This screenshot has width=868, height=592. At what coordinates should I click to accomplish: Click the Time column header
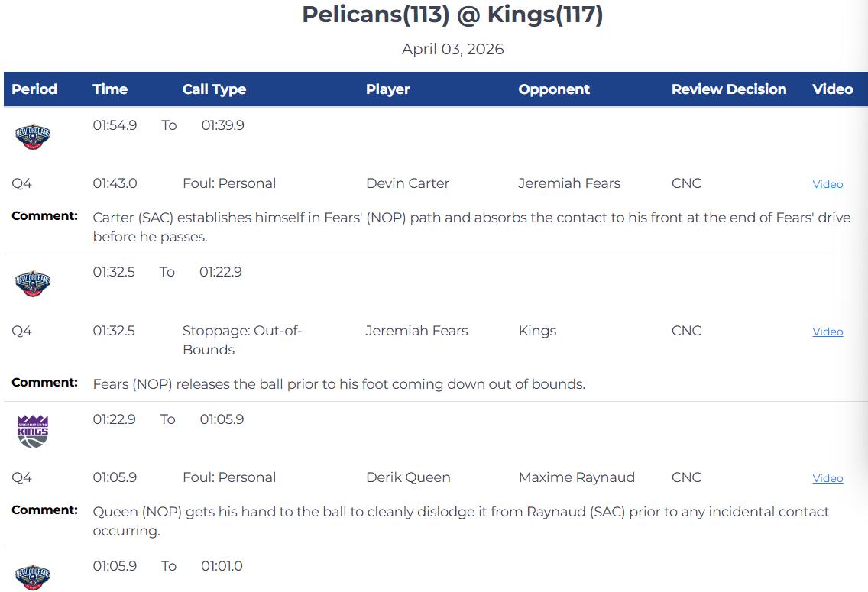coord(110,89)
